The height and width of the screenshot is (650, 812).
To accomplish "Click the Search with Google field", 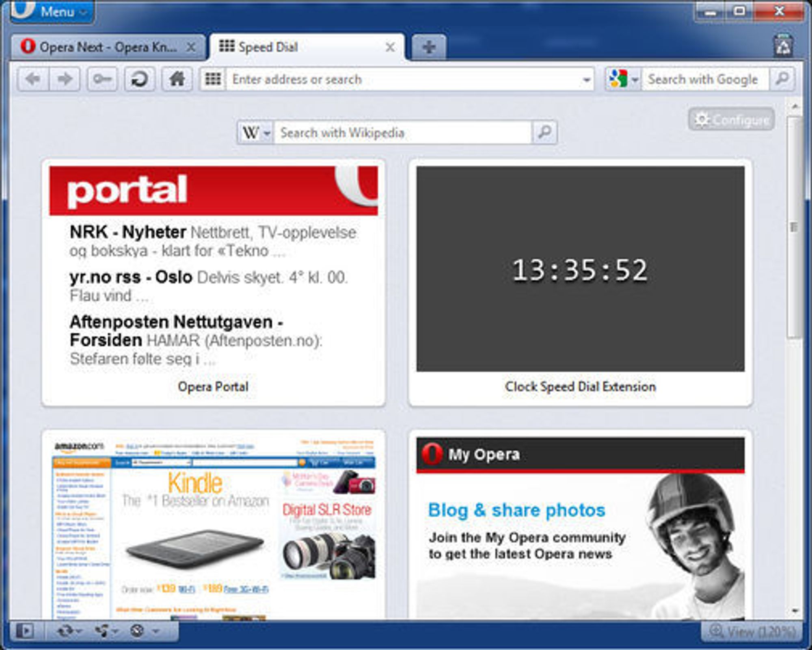I will click(x=706, y=79).
